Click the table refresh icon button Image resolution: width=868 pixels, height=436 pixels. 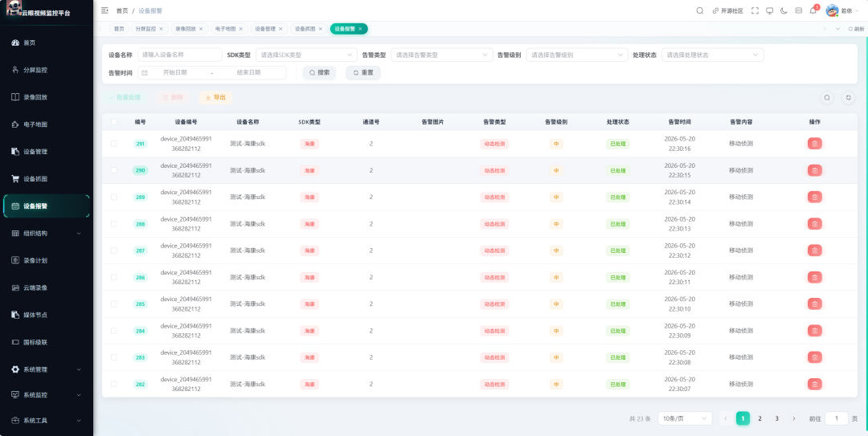tap(848, 97)
